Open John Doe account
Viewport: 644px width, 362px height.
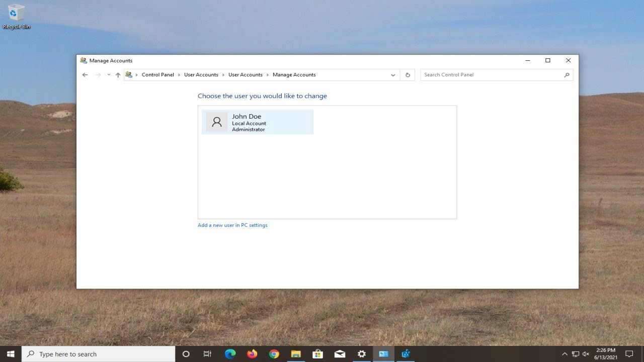[258, 122]
